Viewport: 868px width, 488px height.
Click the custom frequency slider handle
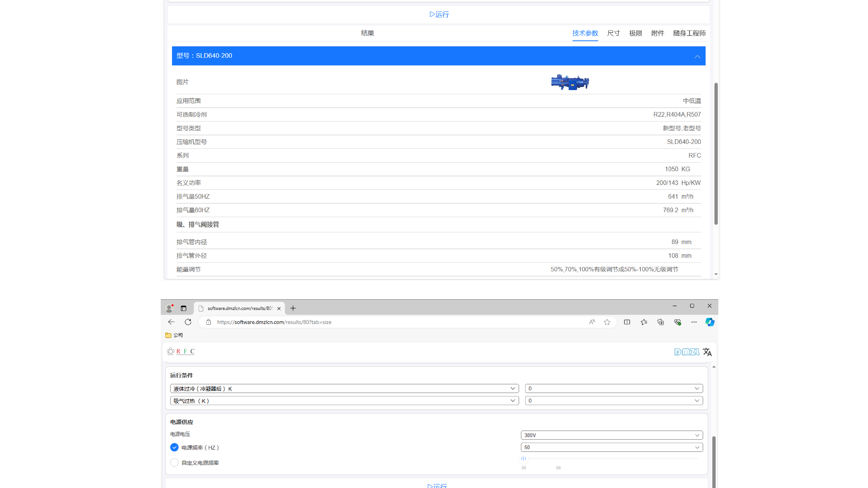tap(524, 458)
